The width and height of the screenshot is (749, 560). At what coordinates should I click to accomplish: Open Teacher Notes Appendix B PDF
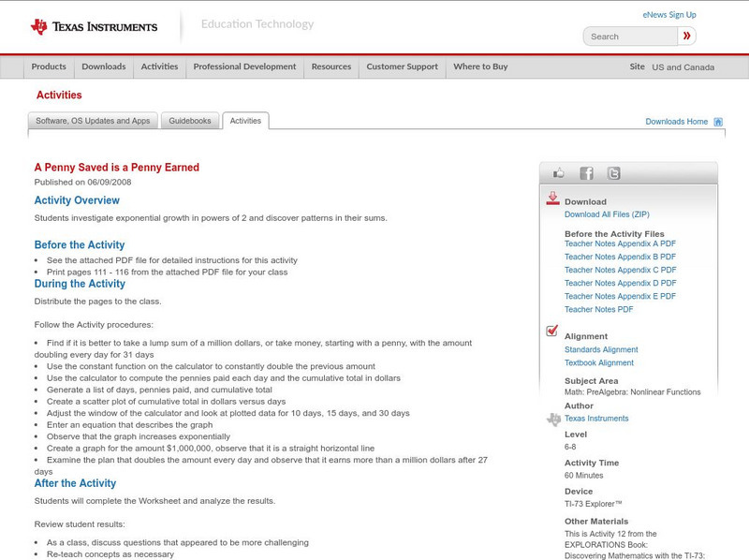point(620,257)
